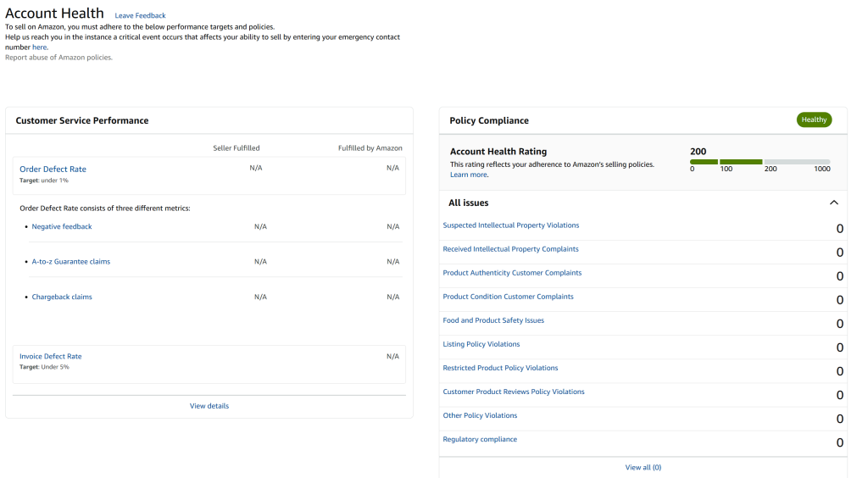Click the Fulfilled by Amazon column header
The image size is (868, 478).
click(x=370, y=148)
